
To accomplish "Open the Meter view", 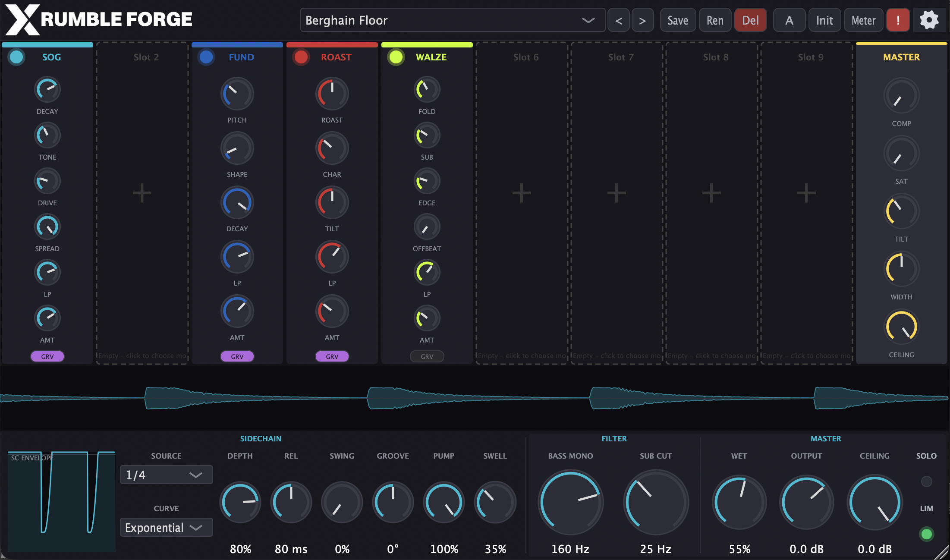I will click(863, 20).
